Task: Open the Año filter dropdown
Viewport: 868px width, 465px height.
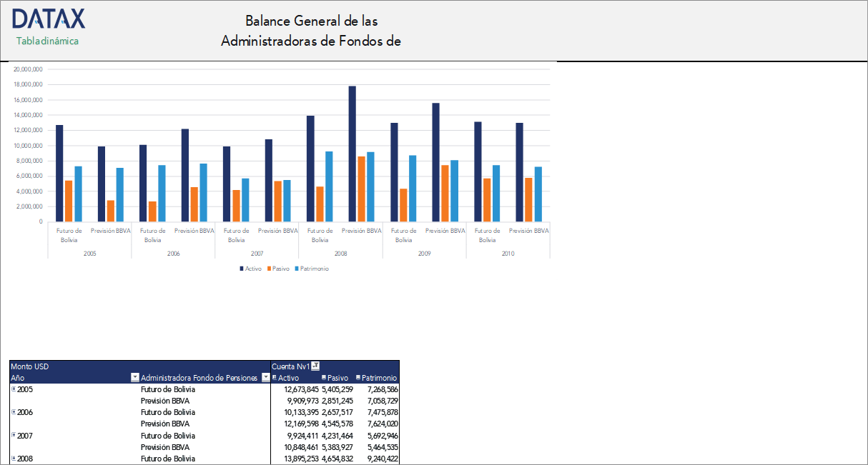Action: click(x=134, y=378)
